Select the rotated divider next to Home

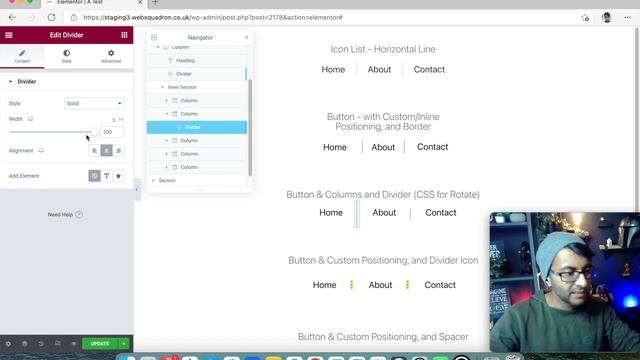(x=357, y=213)
